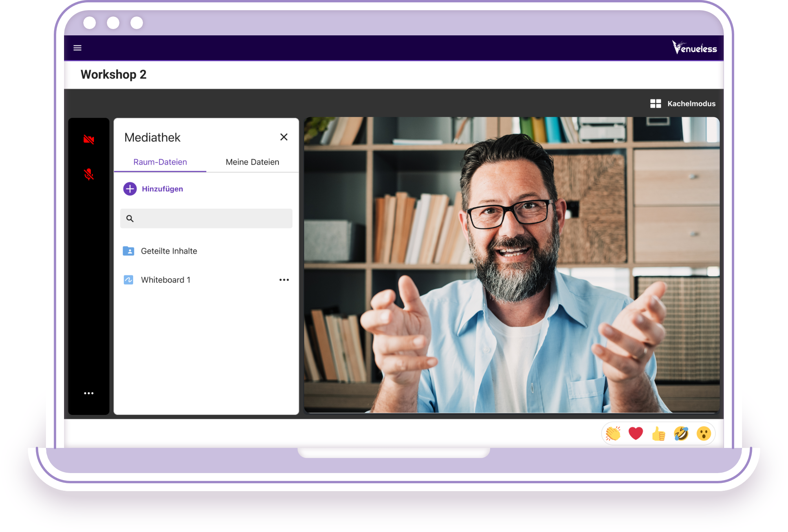Click the Geteilte Inhalte folder icon

(128, 251)
